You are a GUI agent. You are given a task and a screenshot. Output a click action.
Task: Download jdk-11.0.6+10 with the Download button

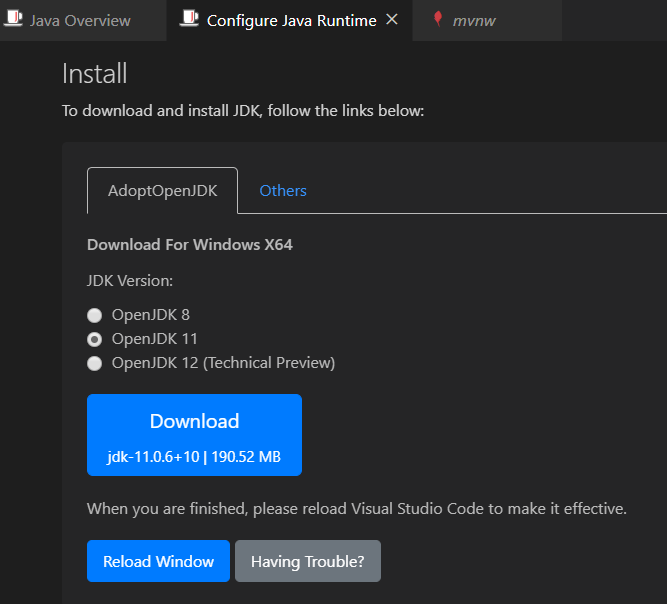pyautogui.click(x=194, y=435)
